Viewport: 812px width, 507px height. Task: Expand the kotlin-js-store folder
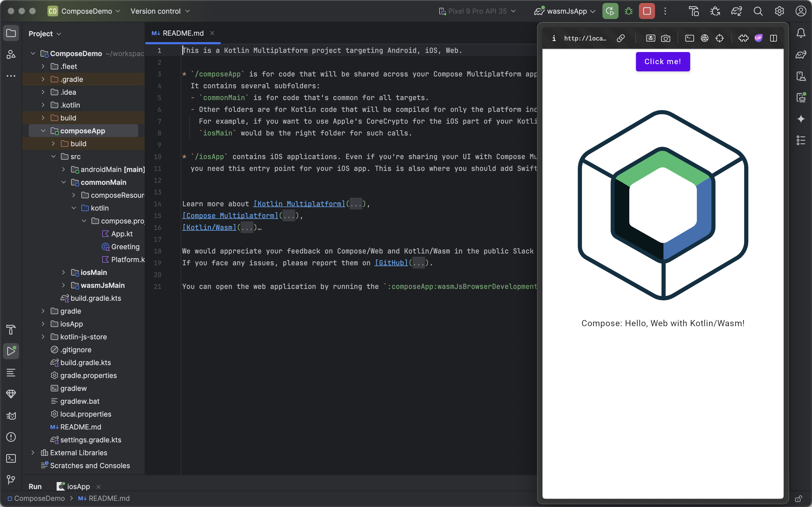[43, 337]
